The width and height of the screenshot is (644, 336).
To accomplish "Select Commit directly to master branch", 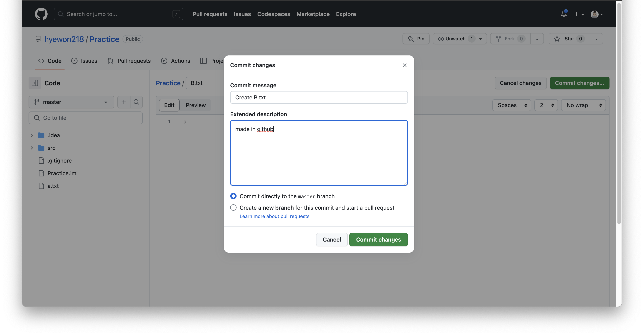I will [x=233, y=196].
